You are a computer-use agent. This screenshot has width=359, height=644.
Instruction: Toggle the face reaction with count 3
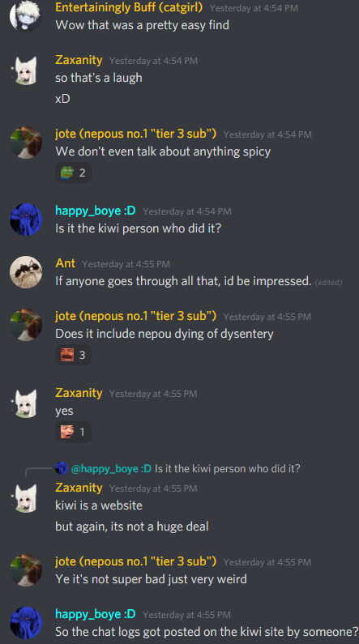(73, 355)
